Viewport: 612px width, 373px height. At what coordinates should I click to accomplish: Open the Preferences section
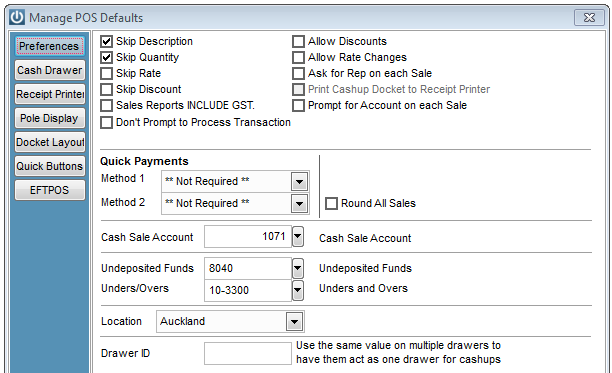click(49, 46)
